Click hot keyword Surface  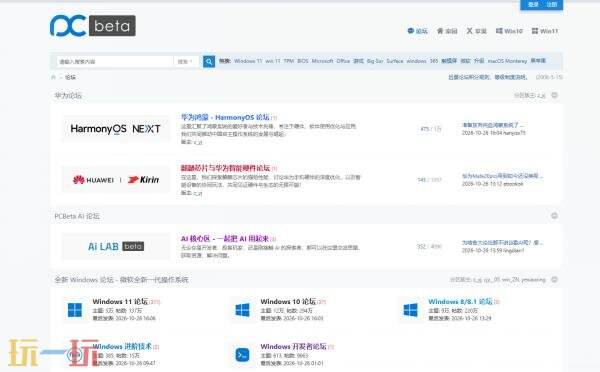tap(395, 61)
